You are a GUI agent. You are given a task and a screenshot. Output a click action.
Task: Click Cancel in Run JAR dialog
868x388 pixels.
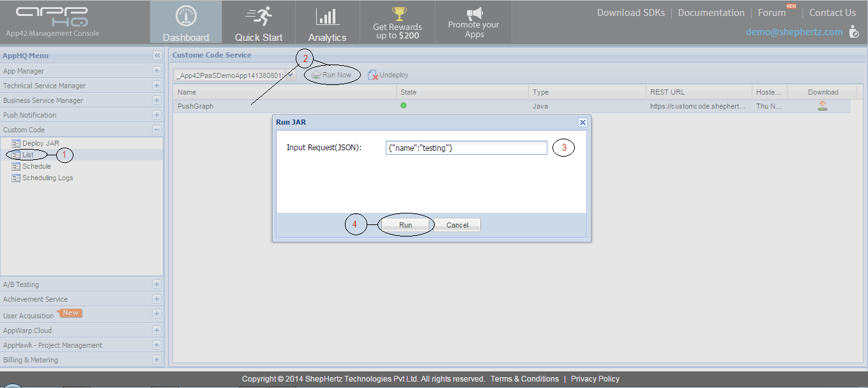click(x=457, y=225)
